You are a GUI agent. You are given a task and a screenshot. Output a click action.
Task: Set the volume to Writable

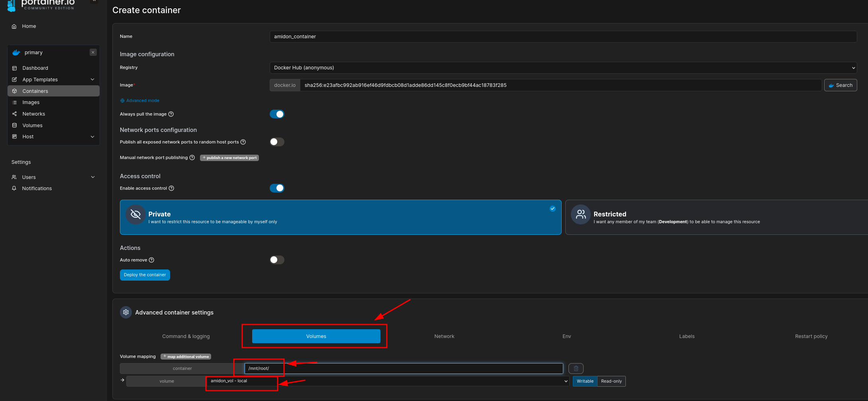585,381
